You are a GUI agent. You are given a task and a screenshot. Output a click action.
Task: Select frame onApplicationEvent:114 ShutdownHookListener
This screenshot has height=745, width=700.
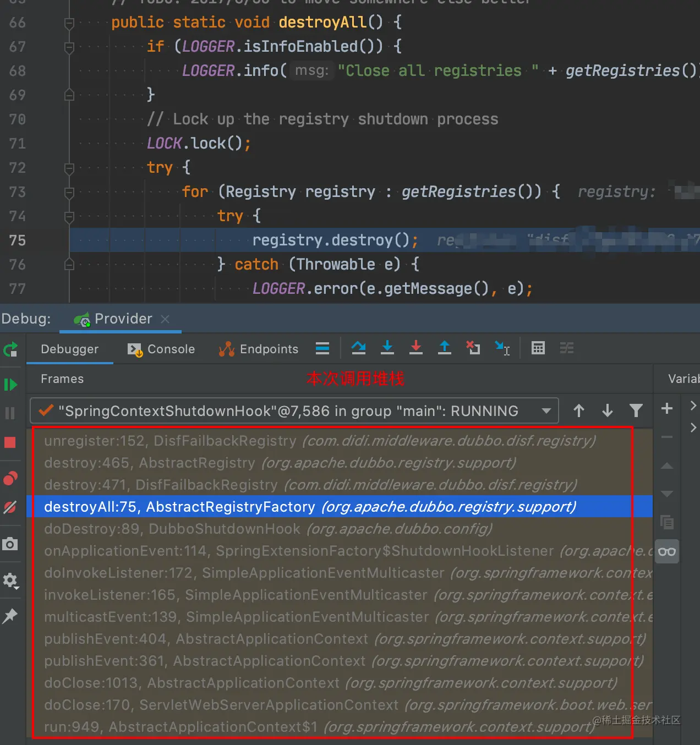pos(340,551)
